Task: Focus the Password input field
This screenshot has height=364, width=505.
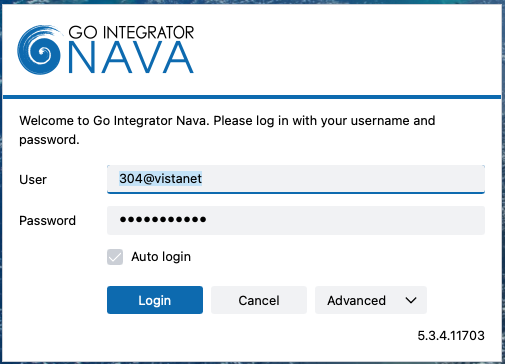Action: pos(296,220)
